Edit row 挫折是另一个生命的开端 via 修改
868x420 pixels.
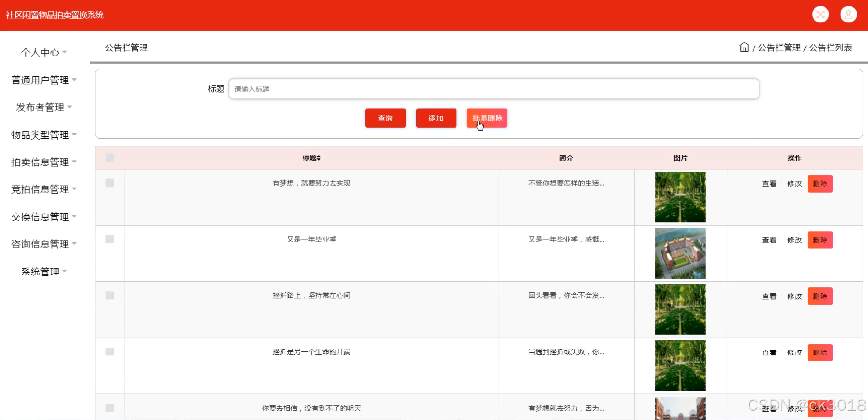point(795,353)
